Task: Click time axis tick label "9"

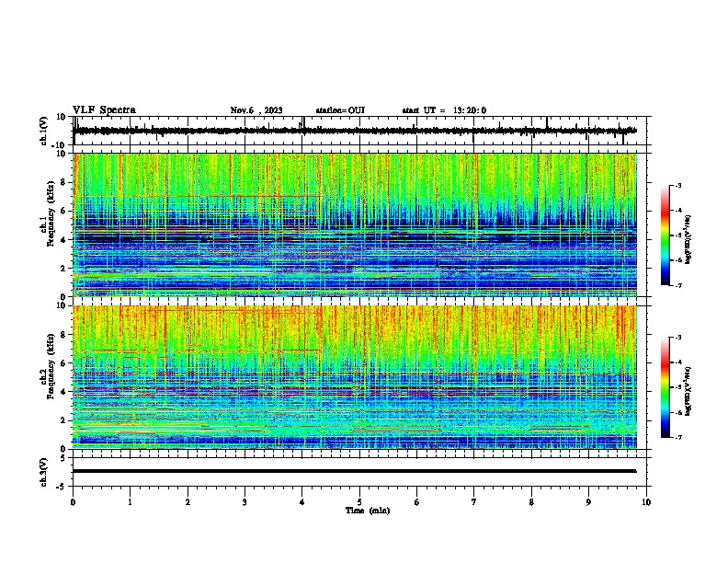Action: [588, 502]
